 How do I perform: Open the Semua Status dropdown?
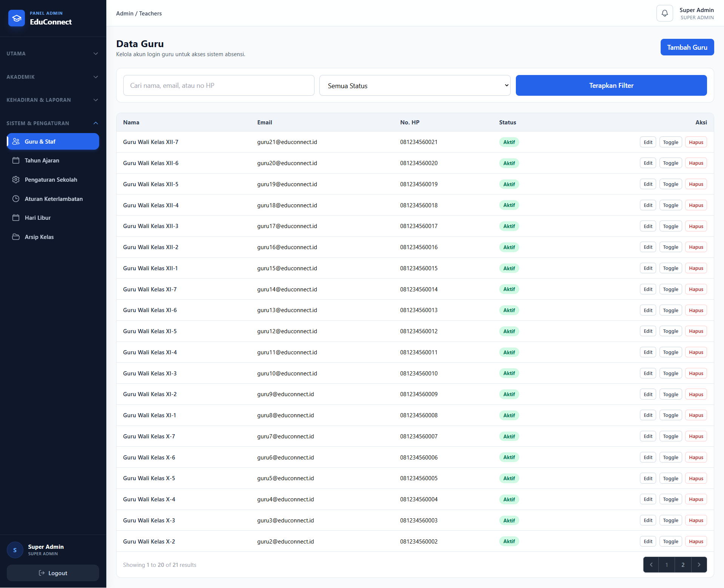point(415,86)
